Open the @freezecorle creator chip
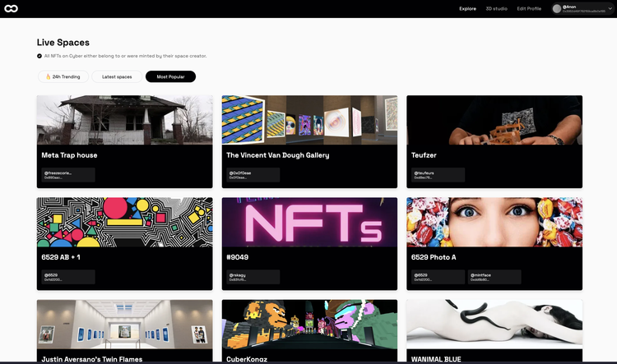The image size is (617, 364). pos(68,175)
